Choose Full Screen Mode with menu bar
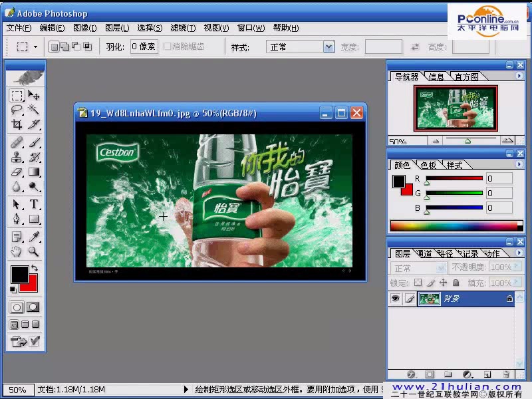This screenshot has width=532, height=399. pos(25,325)
